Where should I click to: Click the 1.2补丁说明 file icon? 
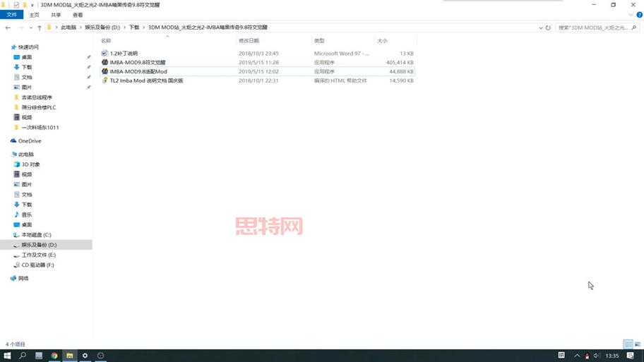point(105,54)
